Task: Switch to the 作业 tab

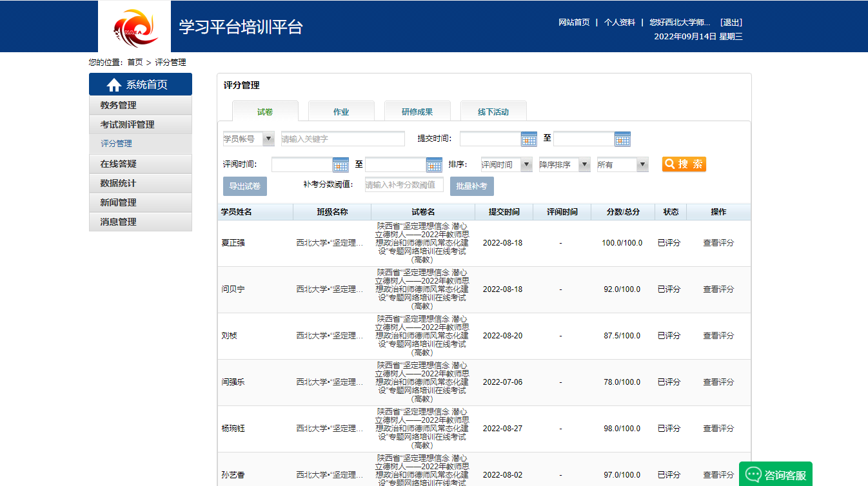Action: coord(341,112)
